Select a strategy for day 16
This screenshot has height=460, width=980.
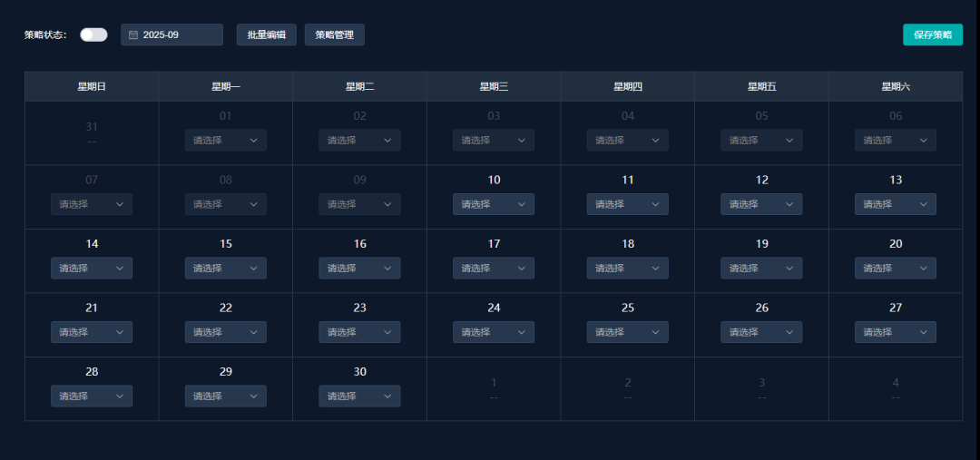pos(360,269)
